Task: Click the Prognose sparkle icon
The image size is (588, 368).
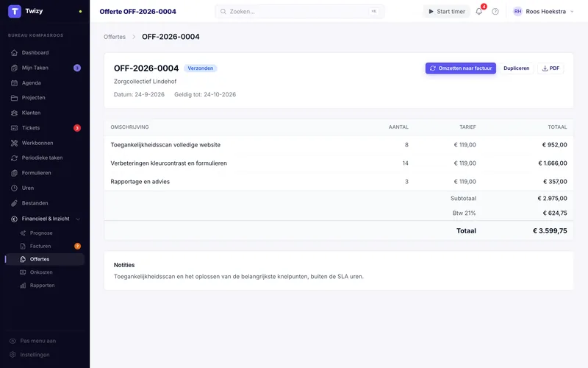Action: 23,233
